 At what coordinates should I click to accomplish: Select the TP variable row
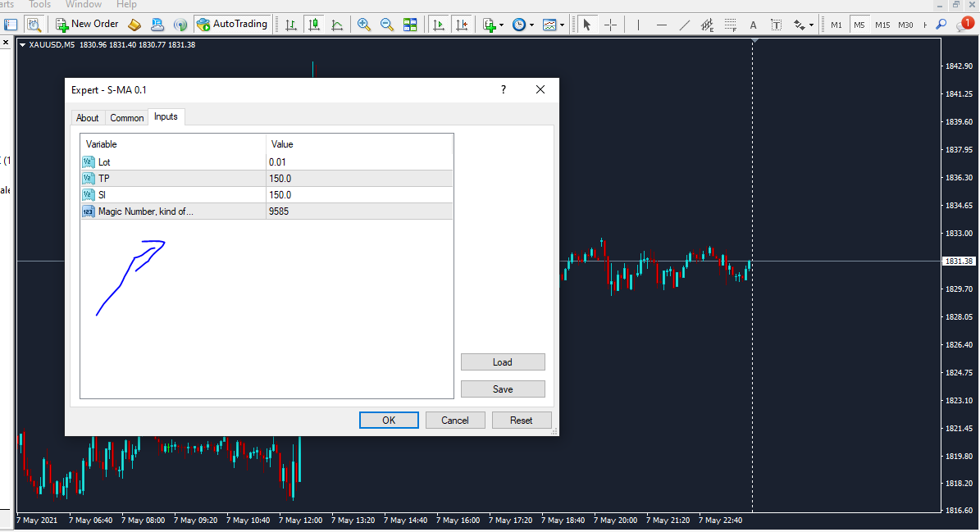click(174, 179)
